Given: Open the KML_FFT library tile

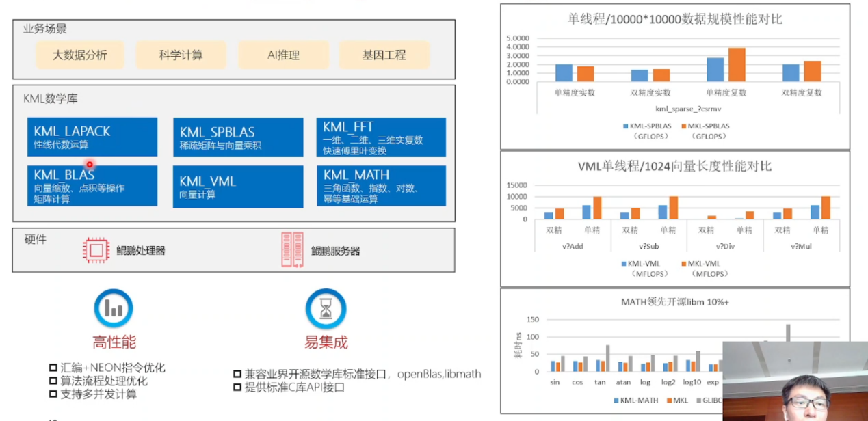Looking at the screenshot, I should point(381,137).
